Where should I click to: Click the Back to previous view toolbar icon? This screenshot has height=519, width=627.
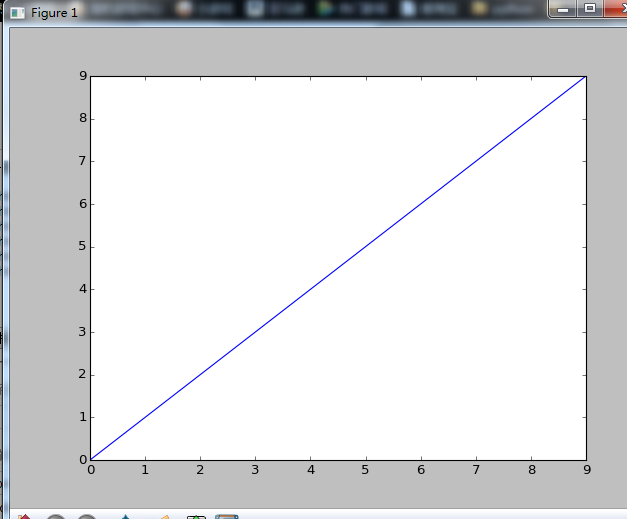click(x=56, y=516)
